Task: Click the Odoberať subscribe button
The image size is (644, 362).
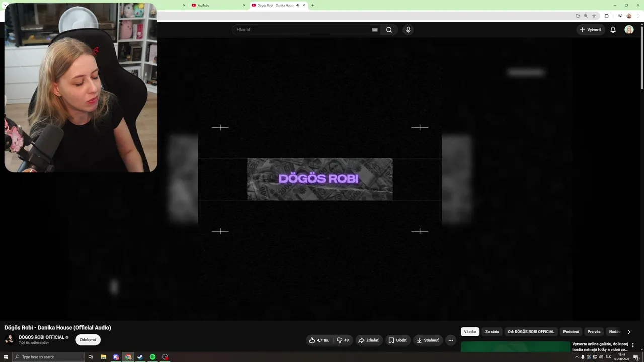Action: point(88,340)
